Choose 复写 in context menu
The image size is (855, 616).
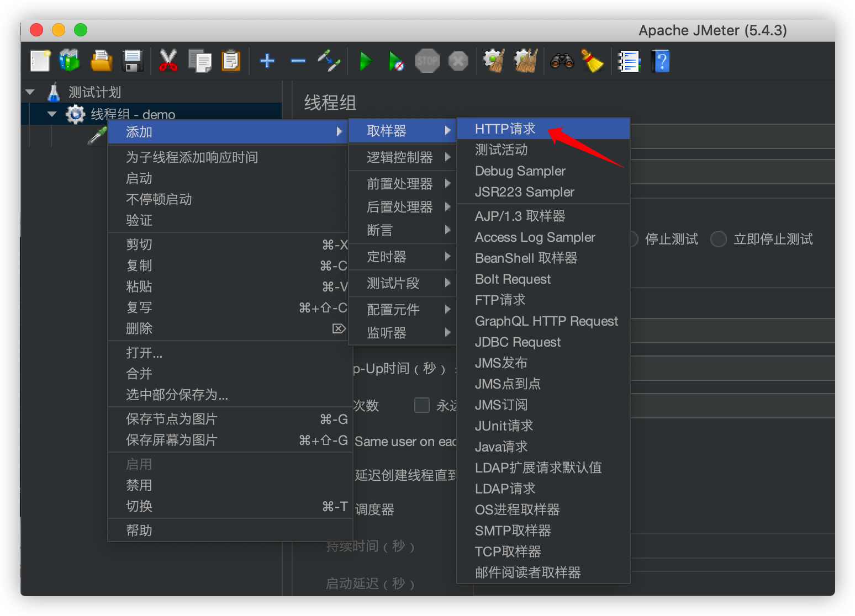click(228, 307)
